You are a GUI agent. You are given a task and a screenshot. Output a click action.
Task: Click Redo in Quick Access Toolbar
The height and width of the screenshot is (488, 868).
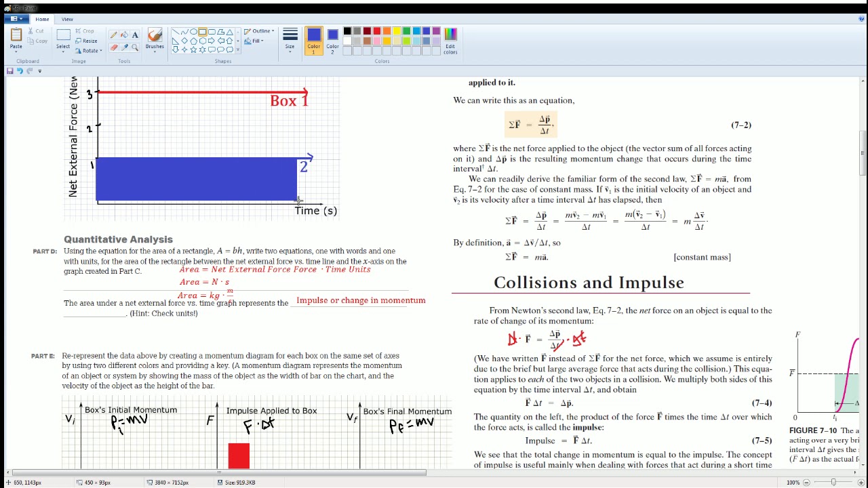tap(29, 70)
